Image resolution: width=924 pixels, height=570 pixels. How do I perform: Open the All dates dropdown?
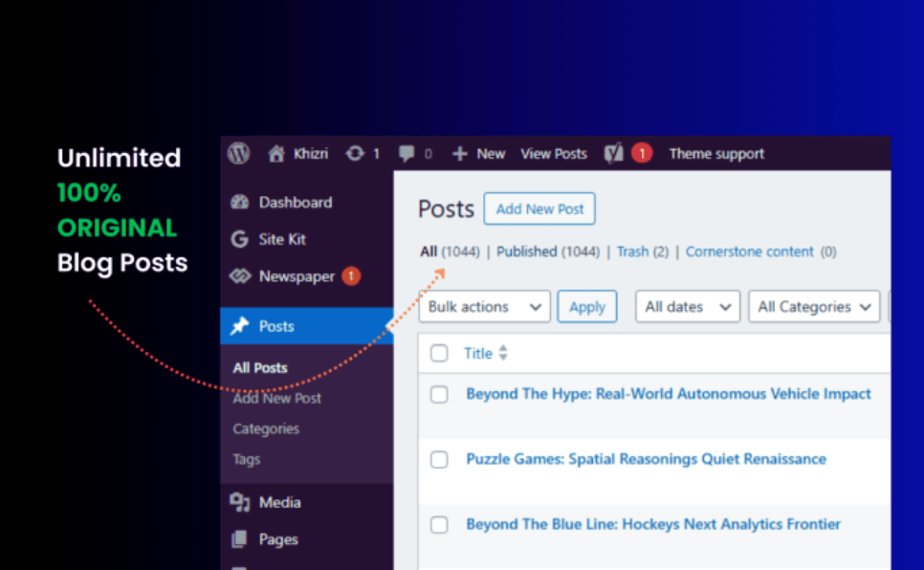click(x=687, y=306)
